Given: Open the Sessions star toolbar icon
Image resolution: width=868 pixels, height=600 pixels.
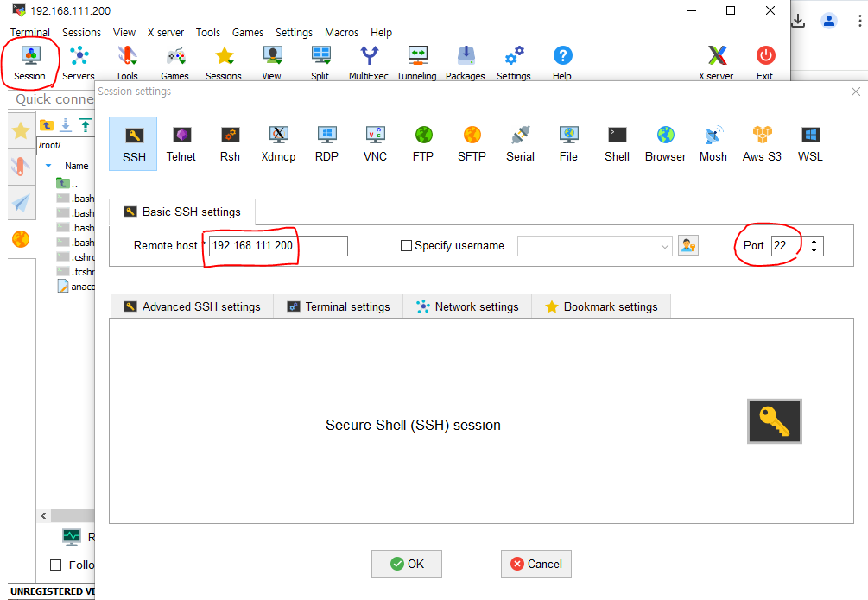Looking at the screenshot, I should (x=224, y=62).
